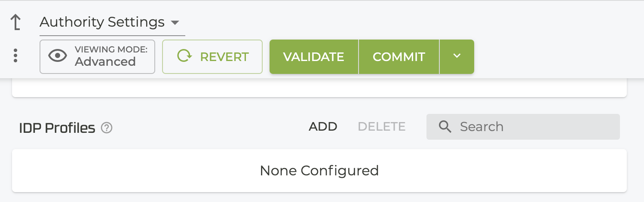Image resolution: width=644 pixels, height=202 pixels.
Task: Select the IDP Profiles section heading
Action: click(57, 128)
